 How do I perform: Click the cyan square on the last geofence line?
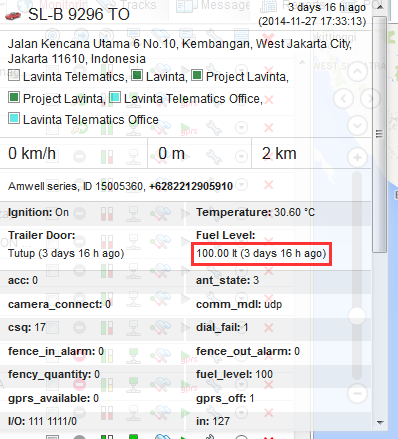point(14,118)
